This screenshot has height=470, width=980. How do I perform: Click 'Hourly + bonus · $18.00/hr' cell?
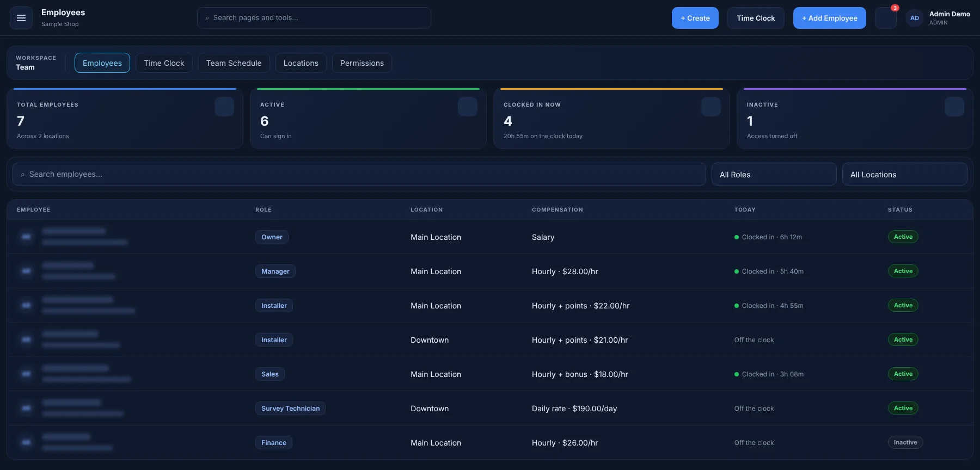click(x=580, y=374)
